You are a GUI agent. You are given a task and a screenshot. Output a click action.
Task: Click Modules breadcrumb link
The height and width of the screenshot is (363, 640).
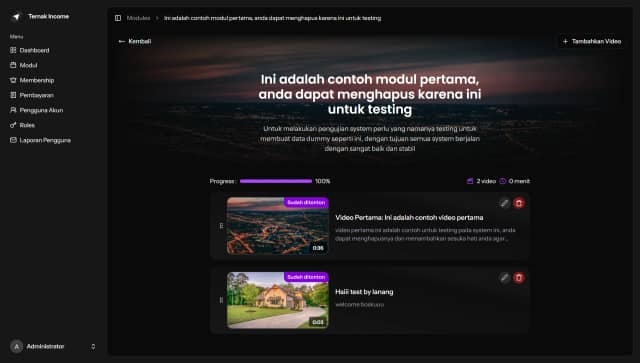click(138, 18)
